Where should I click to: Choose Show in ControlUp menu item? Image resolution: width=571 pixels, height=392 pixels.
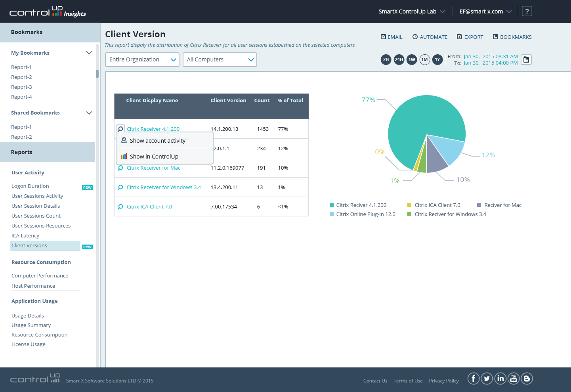pyautogui.click(x=165, y=157)
